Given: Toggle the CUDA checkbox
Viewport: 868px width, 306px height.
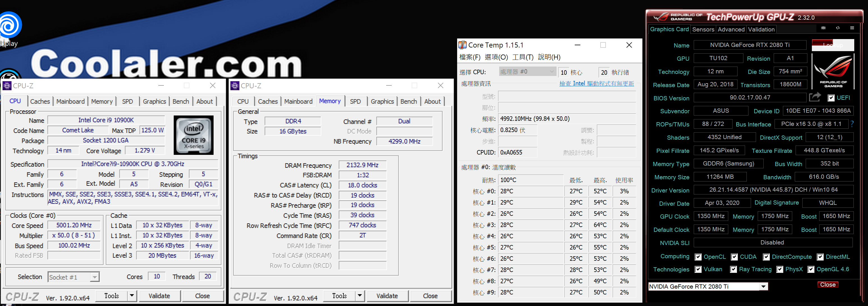Looking at the screenshot, I should (734, 257).
